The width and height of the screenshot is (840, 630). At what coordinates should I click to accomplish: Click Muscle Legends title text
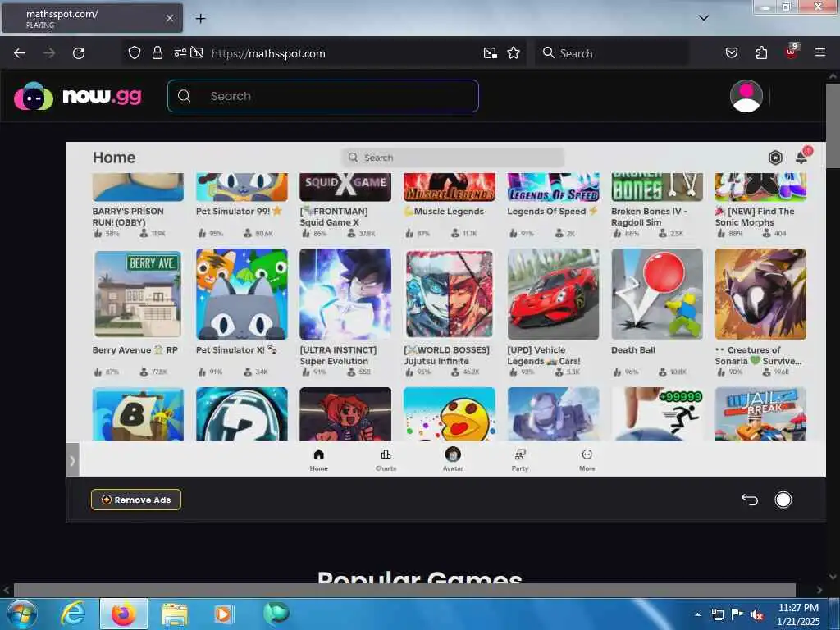pyautogui.click(x=444, y=211)
